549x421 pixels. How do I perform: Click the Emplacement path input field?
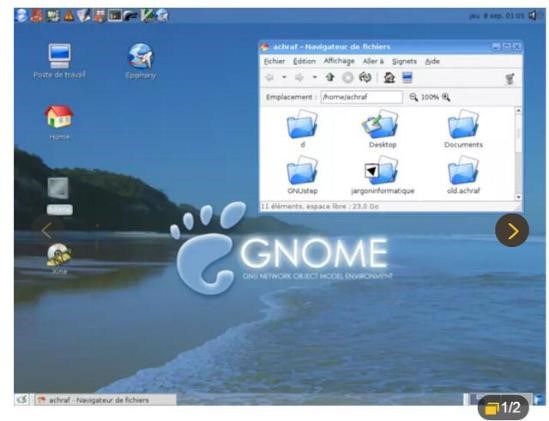click(x=362, y=97)
